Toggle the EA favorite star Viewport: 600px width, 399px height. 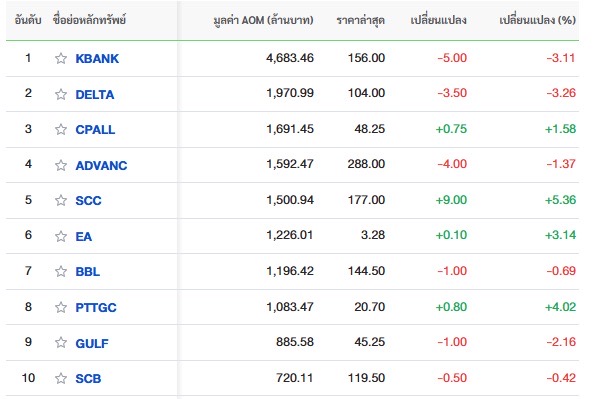point(61,236)
